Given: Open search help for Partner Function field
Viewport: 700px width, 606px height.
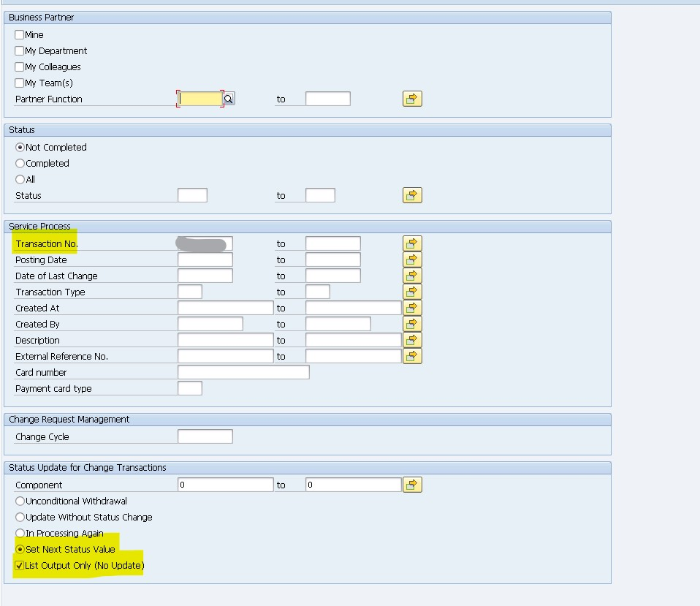Looking at the screenshot, I should (x=228, y=97).
